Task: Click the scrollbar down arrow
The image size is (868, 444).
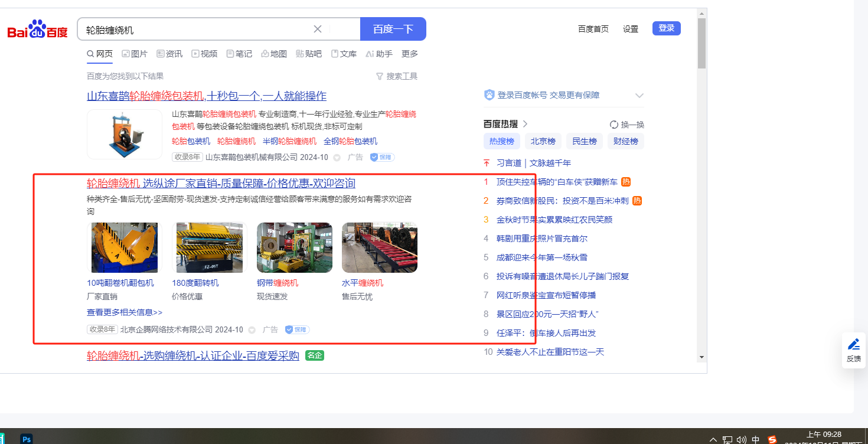Action: [701, 357]
